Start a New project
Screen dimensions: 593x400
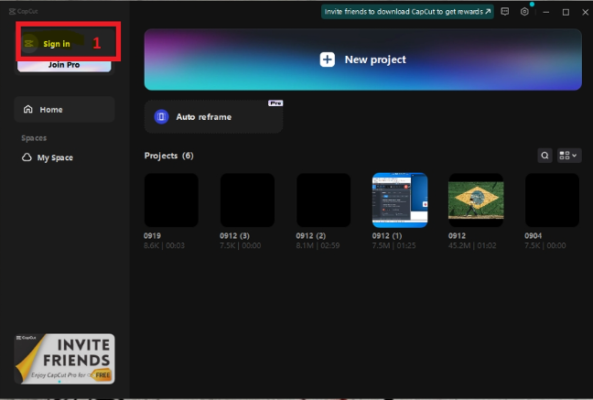tap(363, 60)
